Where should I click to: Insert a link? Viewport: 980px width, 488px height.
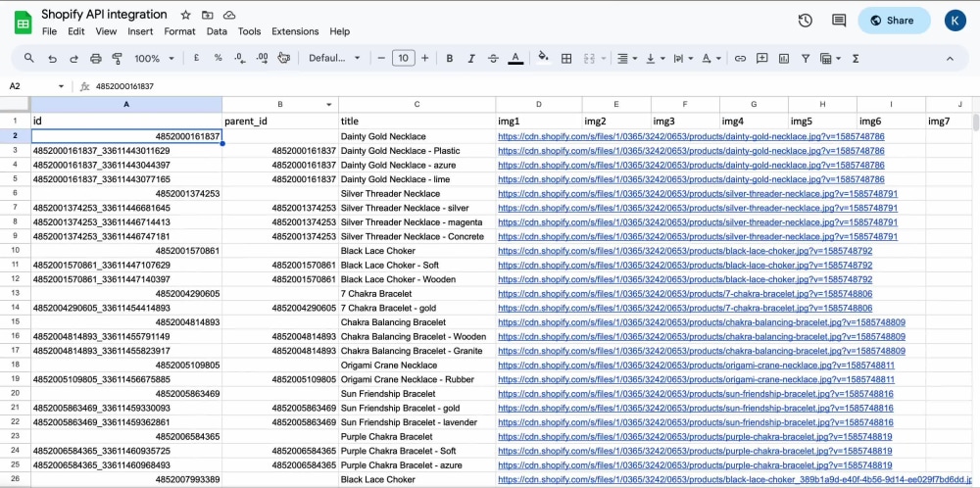tap(740, 58)
